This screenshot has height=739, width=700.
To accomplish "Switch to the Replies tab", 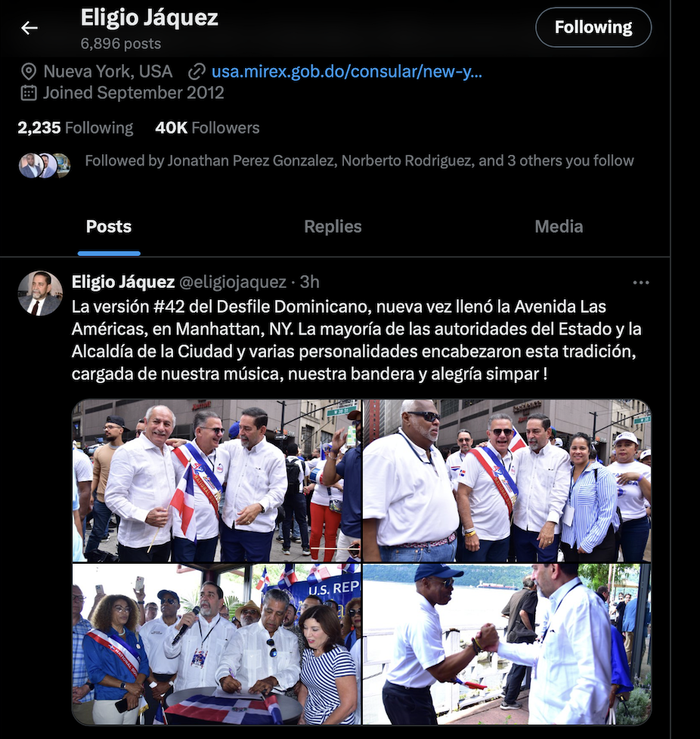I will click(x=333, y=227).
